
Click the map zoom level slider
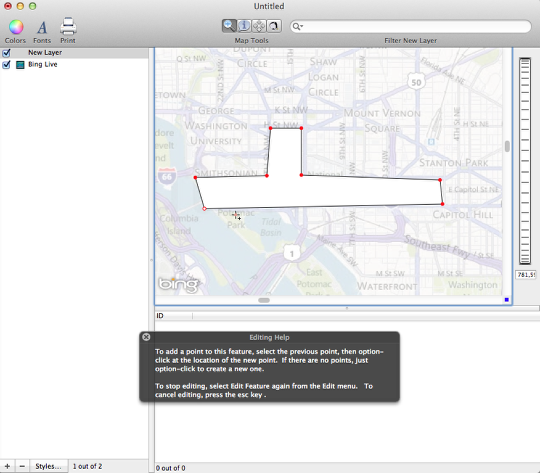pyautogui.click(x=525, y=161)
